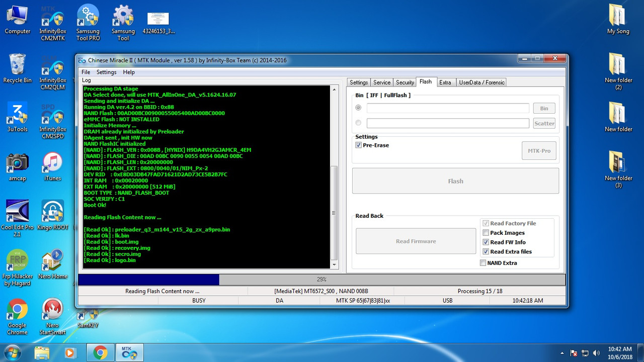
Task: Open the Action Center flag icon
Action: click(x=574, y=353)
